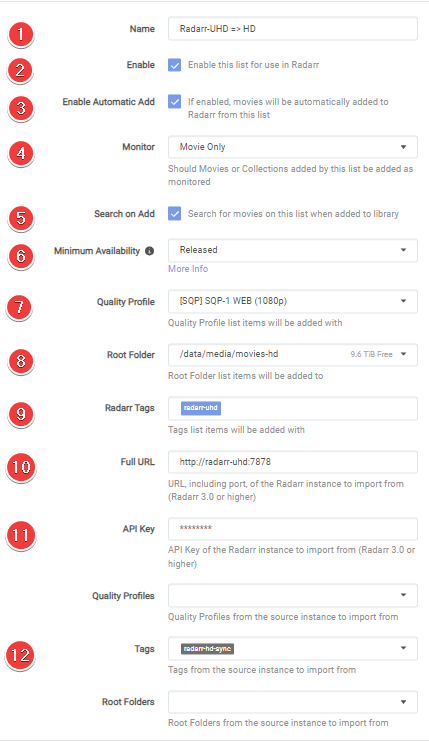Click the red number 1 marker

[20, 34]
